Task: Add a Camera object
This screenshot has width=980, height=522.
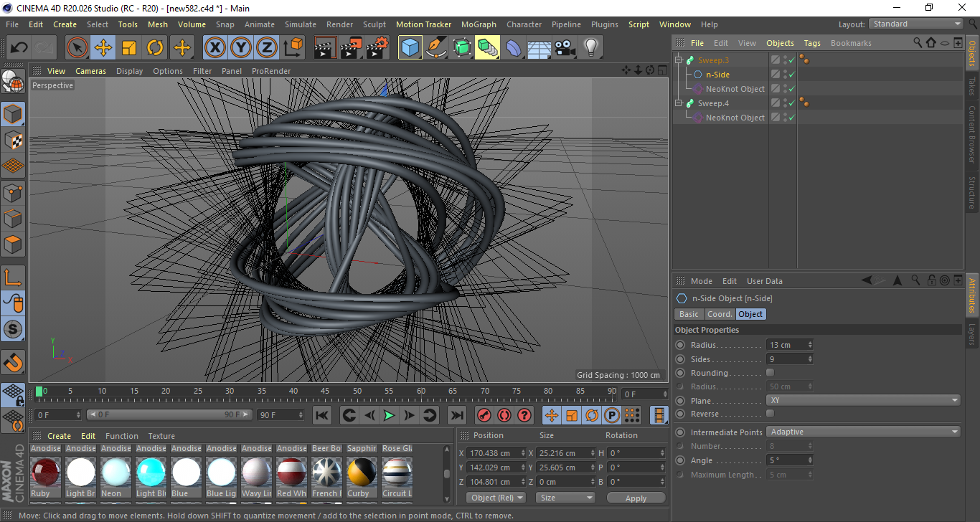Action: [x=565, y=48]
